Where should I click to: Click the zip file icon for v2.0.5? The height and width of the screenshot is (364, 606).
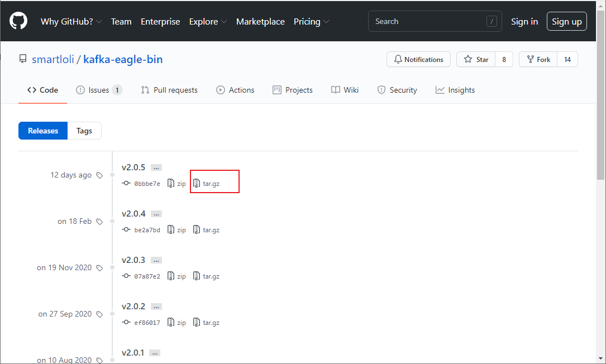[171, 183]
